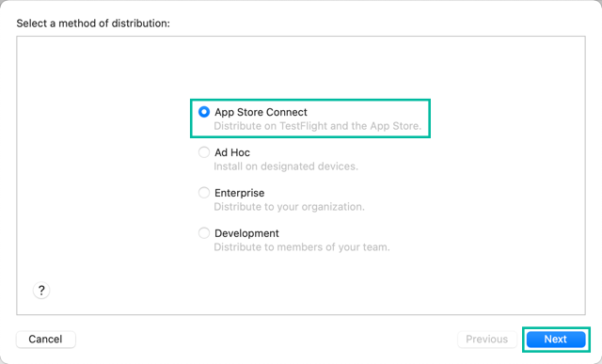Select the App Store Connect radio button
Image resolution: width=602 pixels, height=364 pixels.
(204, 112)
